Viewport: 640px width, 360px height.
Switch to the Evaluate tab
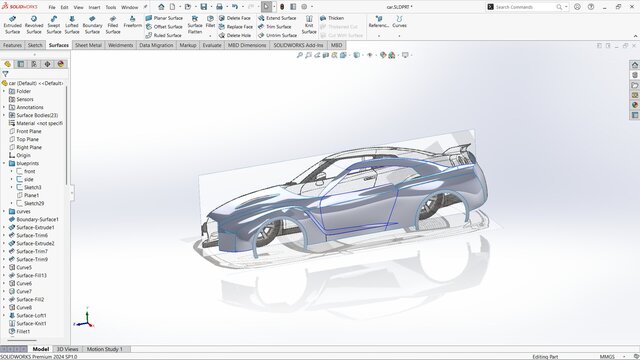(x=212, y=45)
